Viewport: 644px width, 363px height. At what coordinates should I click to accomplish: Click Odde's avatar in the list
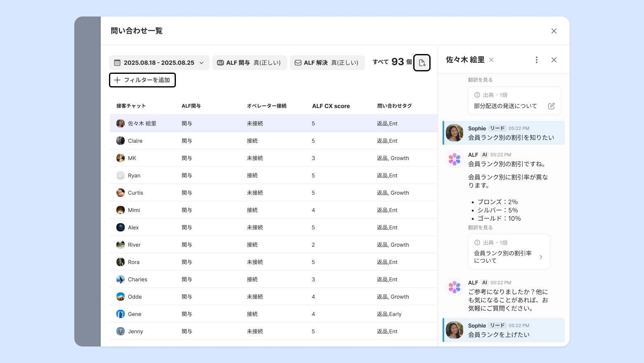121,297
